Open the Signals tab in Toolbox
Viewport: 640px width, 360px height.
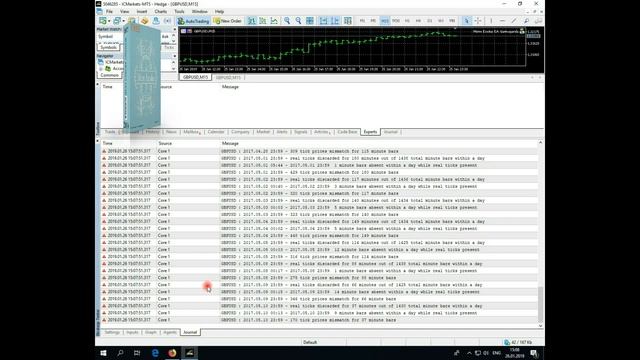[x=301, y=132]
